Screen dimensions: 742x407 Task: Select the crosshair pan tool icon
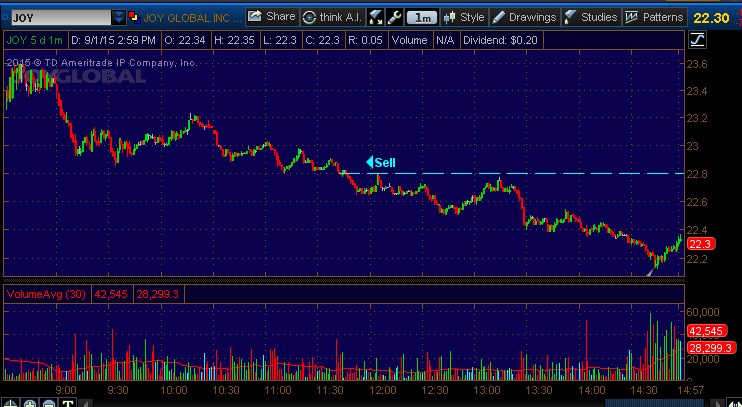coord(10,403)
